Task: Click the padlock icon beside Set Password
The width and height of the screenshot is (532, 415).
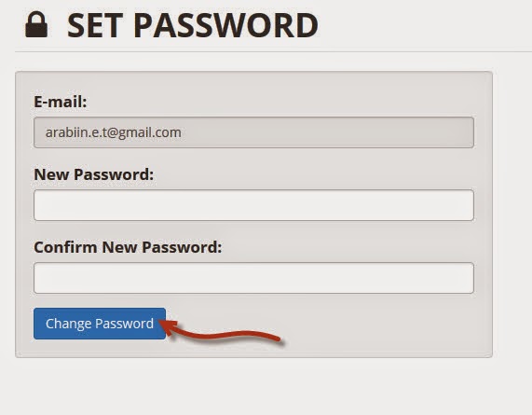Action: coord(36,24)
